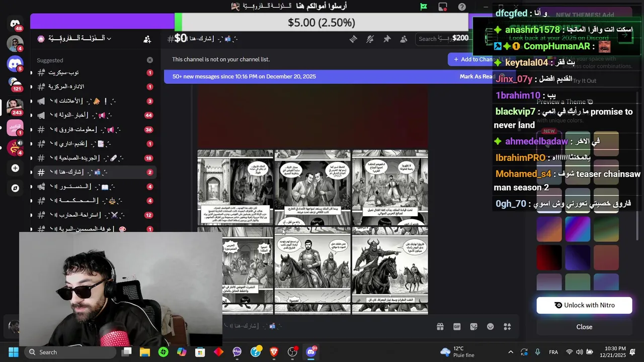Viewport: 644px width, 362px height.
Task: Open Microsoft Store from taskbar
Action: (200, 352)
